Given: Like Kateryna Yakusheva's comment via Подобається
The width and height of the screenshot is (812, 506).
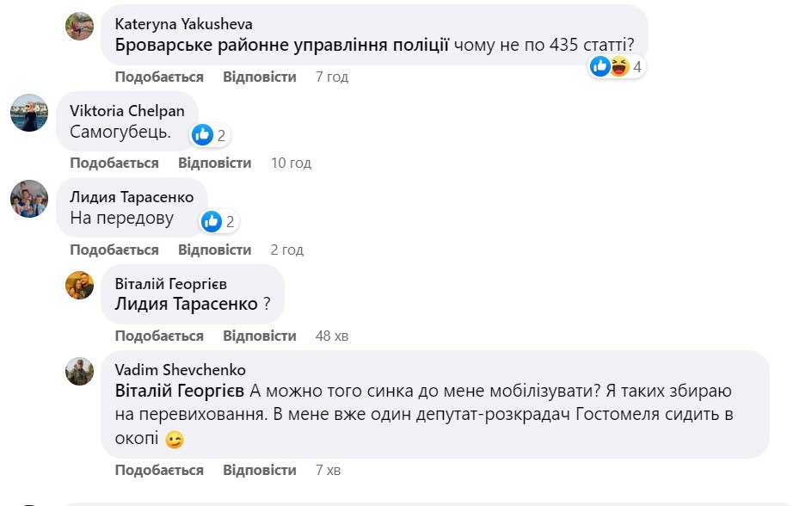Looking at the screenshot, I should point(159,77).
